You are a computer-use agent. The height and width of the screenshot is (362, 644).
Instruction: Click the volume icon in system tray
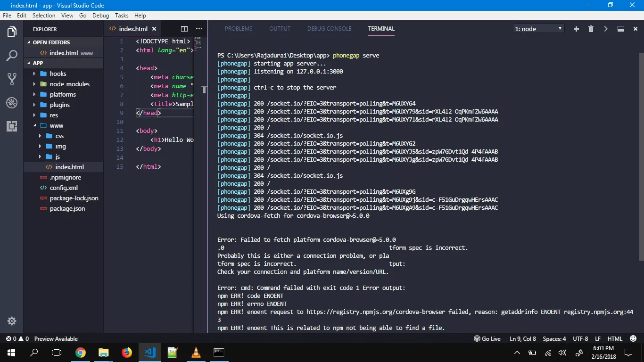tap(562, 353)
